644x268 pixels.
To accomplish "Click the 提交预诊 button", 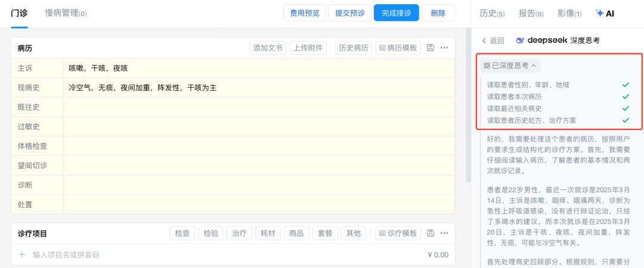I will point(350,13).
